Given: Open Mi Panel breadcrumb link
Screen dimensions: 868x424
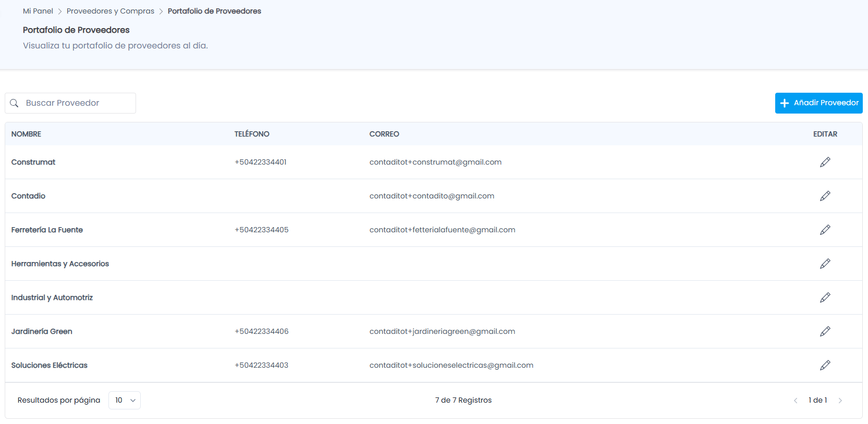Looking at the screenshot, I should pyautogui.click(x=38, y=11).
